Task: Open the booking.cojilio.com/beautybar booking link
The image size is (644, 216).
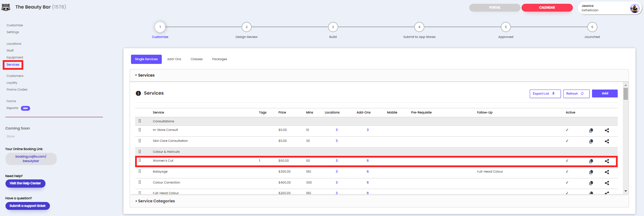Action: (31, 159)
